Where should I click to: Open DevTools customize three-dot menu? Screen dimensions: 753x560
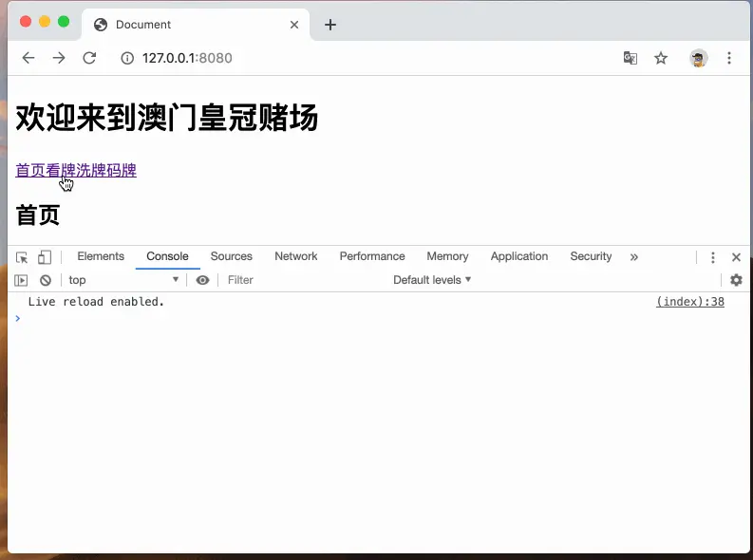[713, 257]
